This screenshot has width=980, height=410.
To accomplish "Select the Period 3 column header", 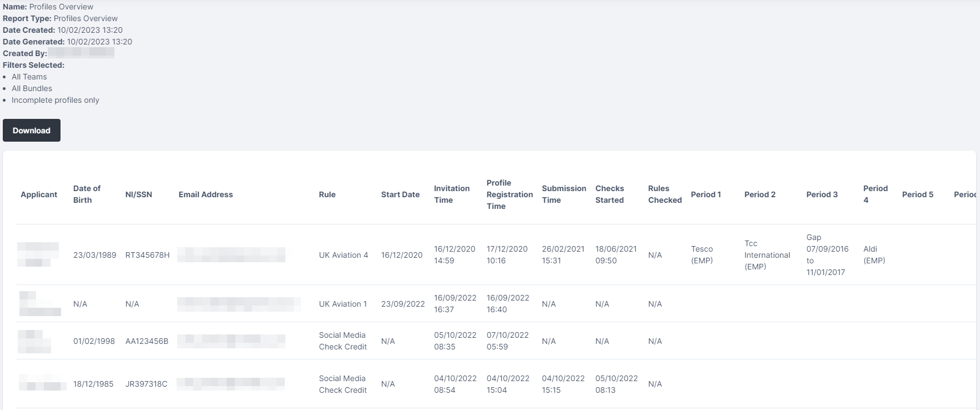I will coord(822,194).
